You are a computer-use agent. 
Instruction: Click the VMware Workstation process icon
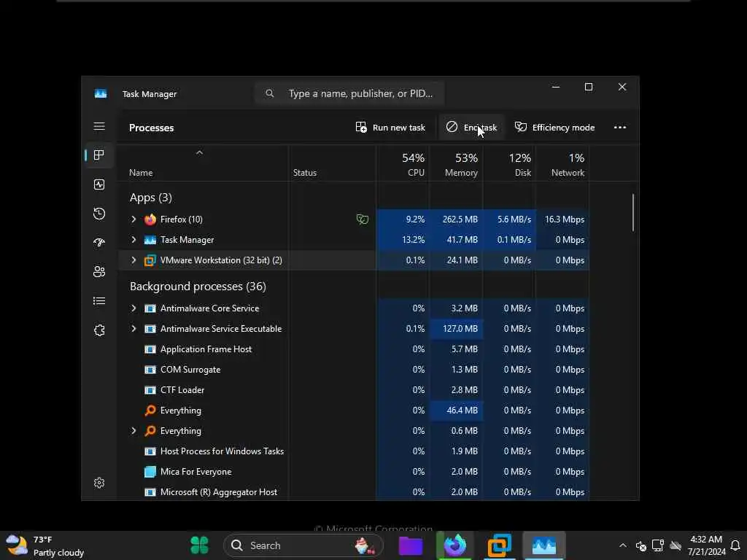pyautogui.click(x=150, y=260)
